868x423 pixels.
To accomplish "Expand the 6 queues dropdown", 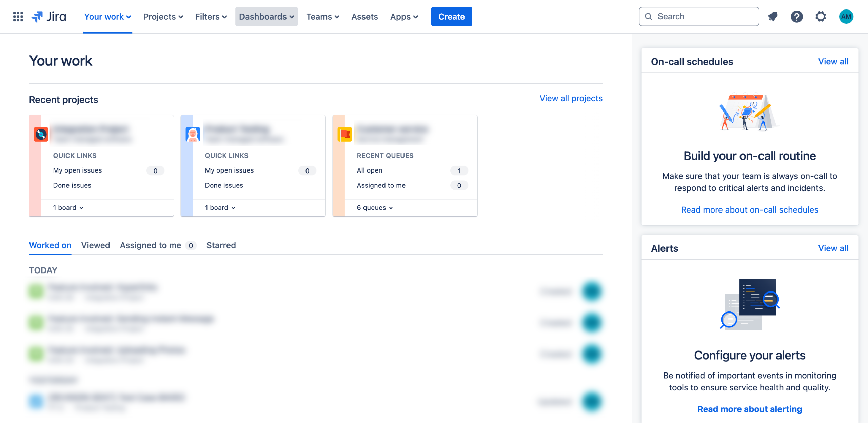I will [375, 208].
